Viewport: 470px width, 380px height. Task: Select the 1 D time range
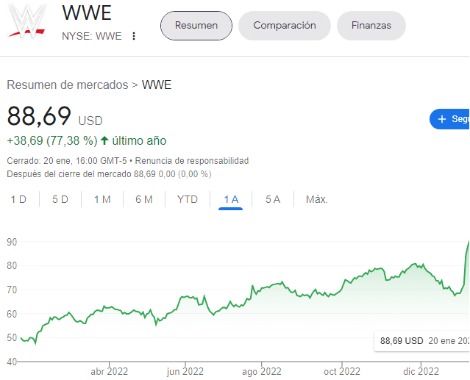19,199
